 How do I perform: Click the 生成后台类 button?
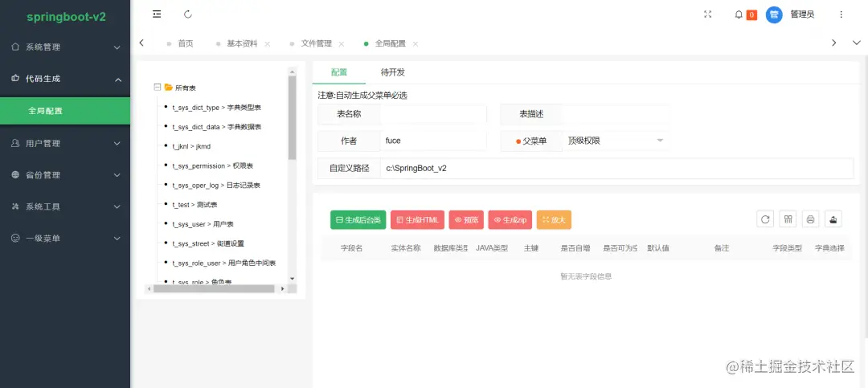(x=358, y=220)
